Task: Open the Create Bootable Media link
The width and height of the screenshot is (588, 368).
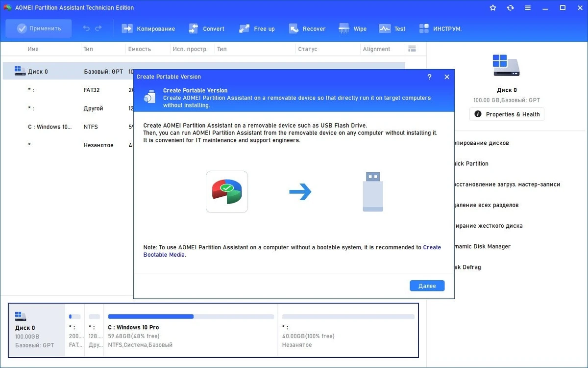Action: (292, 251)
